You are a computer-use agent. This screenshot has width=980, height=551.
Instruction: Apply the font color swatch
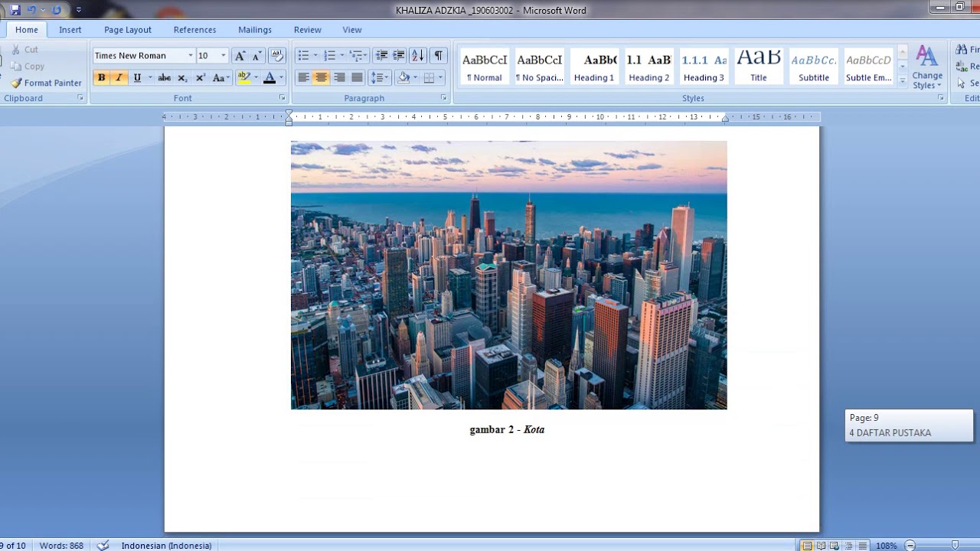tap(269, 78)
